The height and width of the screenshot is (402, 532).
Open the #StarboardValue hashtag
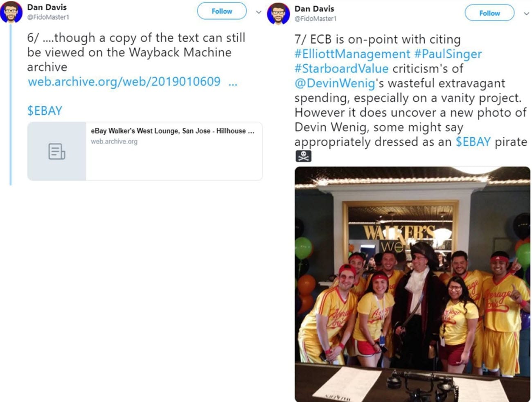[341, 68]
